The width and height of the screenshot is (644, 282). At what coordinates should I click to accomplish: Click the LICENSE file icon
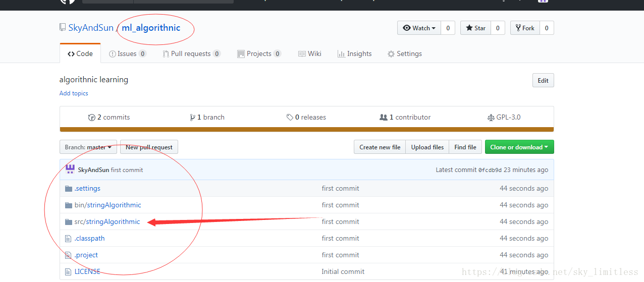point(69,271)
